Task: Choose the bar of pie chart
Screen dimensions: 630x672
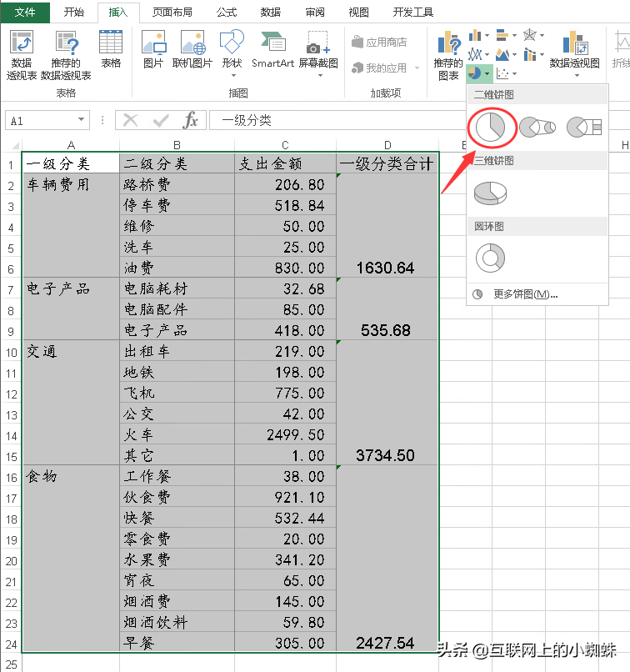Action: point(584,128)
